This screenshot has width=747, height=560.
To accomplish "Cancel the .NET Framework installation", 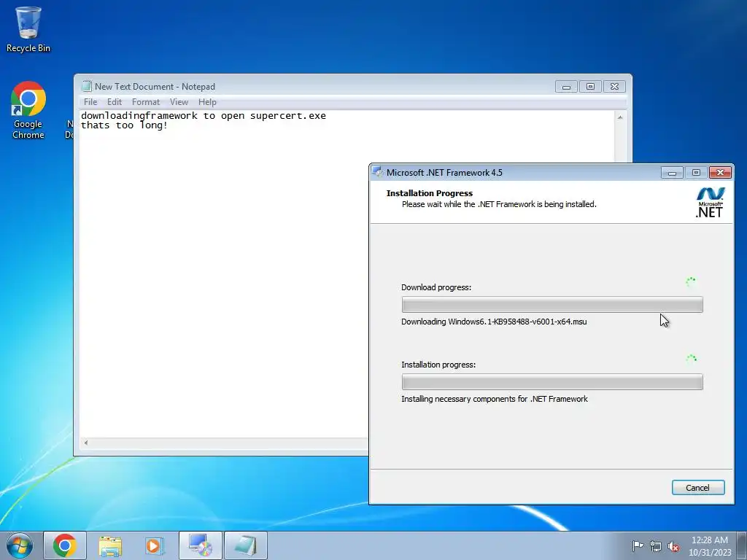I will tap(698, 488).
